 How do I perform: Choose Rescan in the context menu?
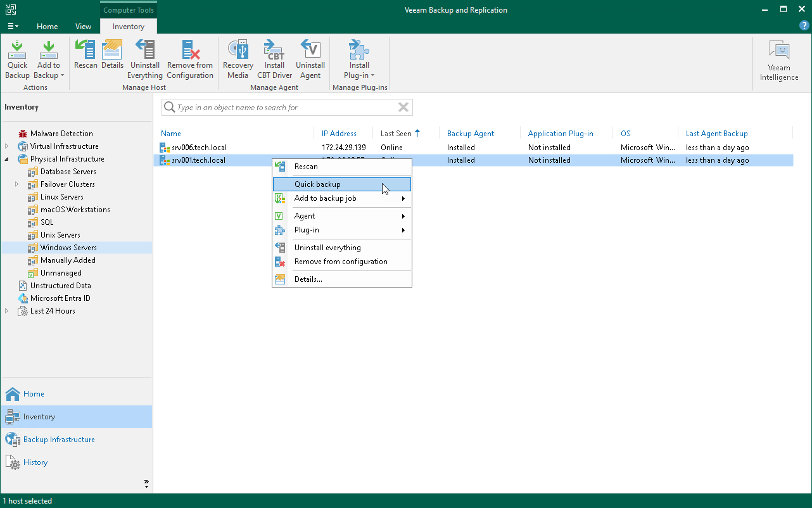342,167
